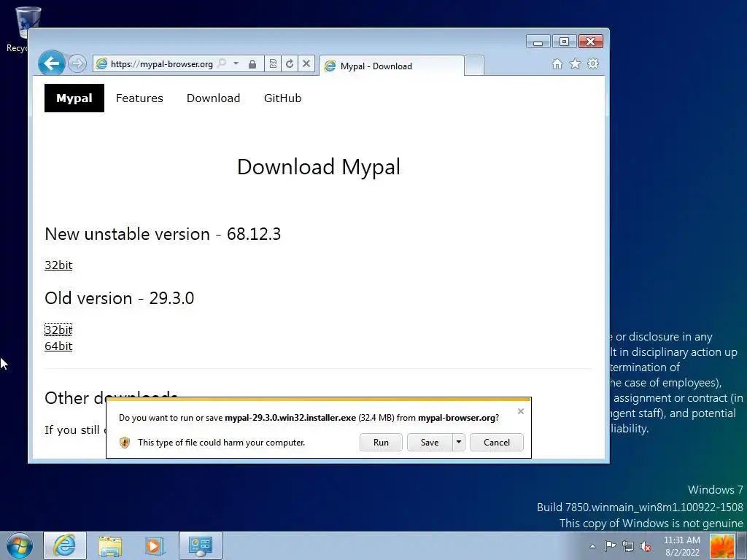Click the muted volume tray icon
The width and height of the screenshot is (747, 560).
click(x=646, y=546)
